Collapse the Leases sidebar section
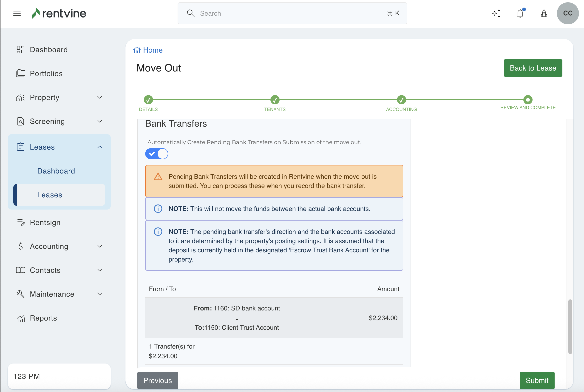The image size is (584, 392). (x=99, y=147)
